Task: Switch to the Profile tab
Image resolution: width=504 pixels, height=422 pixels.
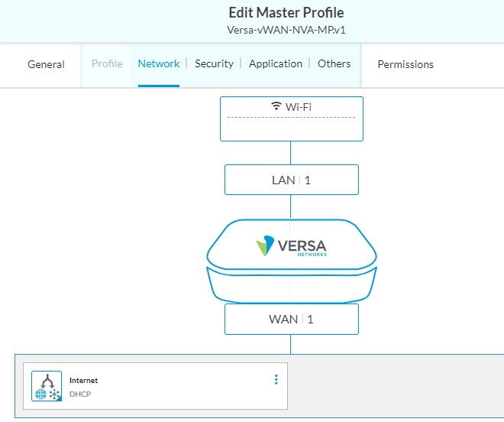Action: pyautogui.click(x=107, y=63)
